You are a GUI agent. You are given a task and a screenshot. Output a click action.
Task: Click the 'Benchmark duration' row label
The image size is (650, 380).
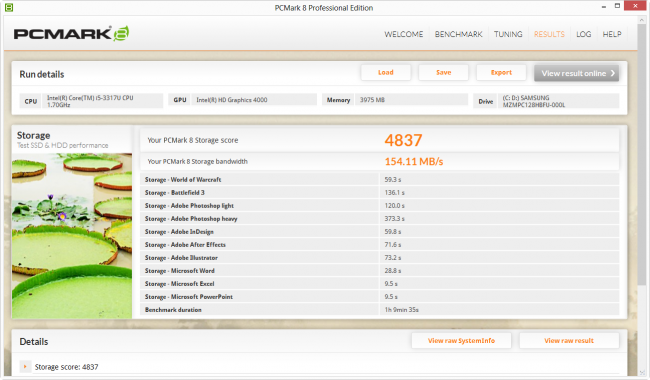tap(173, 310)
